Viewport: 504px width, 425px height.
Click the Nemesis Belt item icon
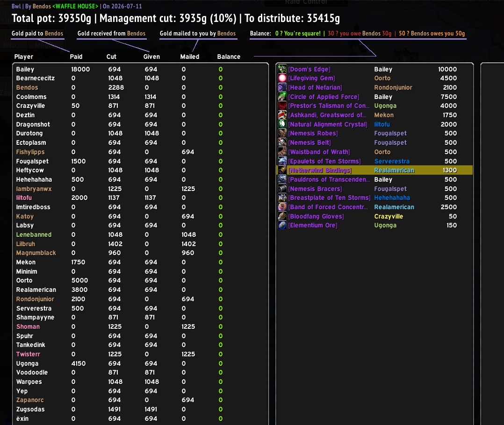click(282, 142)
